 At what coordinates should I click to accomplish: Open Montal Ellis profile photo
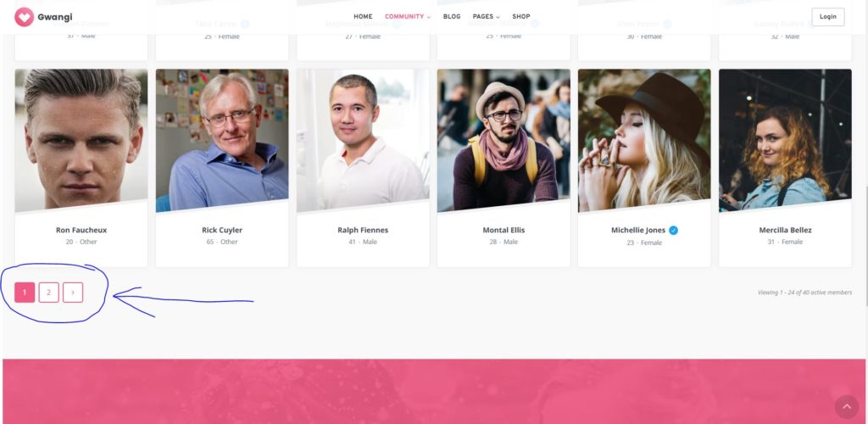pyautogui.click(x=504, y=140)
